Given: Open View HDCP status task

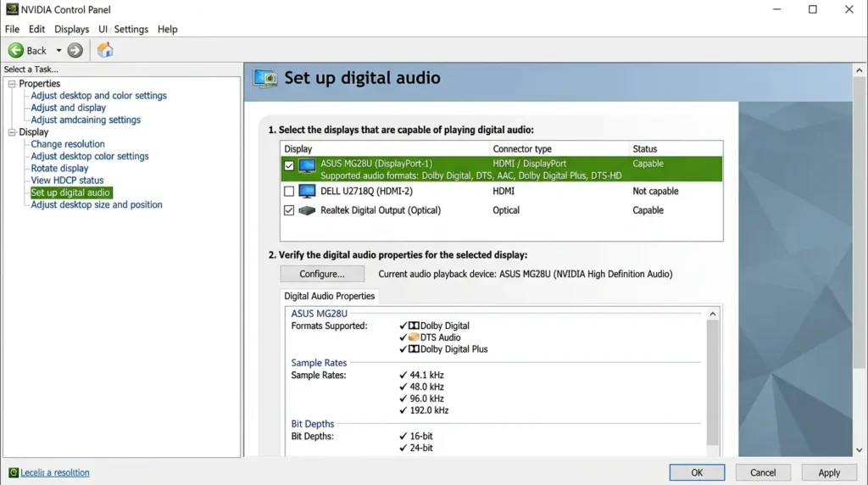Looking at the screenshot, I should tap(67, 181).
